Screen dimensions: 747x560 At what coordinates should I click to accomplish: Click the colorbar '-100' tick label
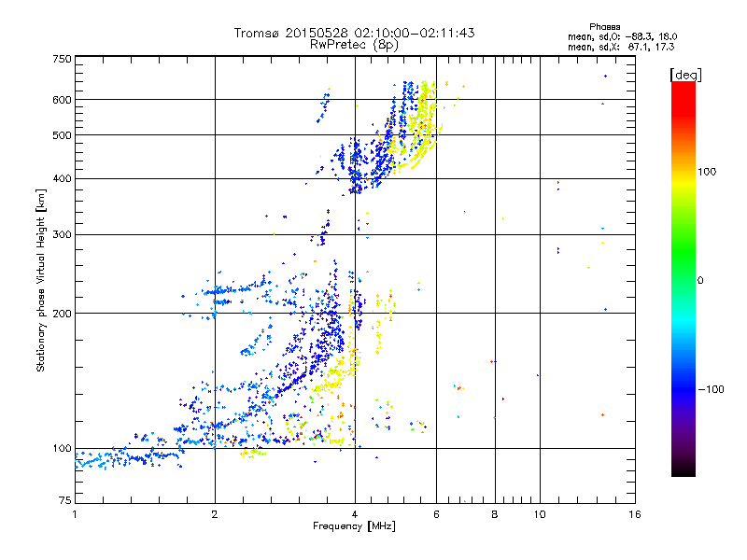[x=711, y=389]
